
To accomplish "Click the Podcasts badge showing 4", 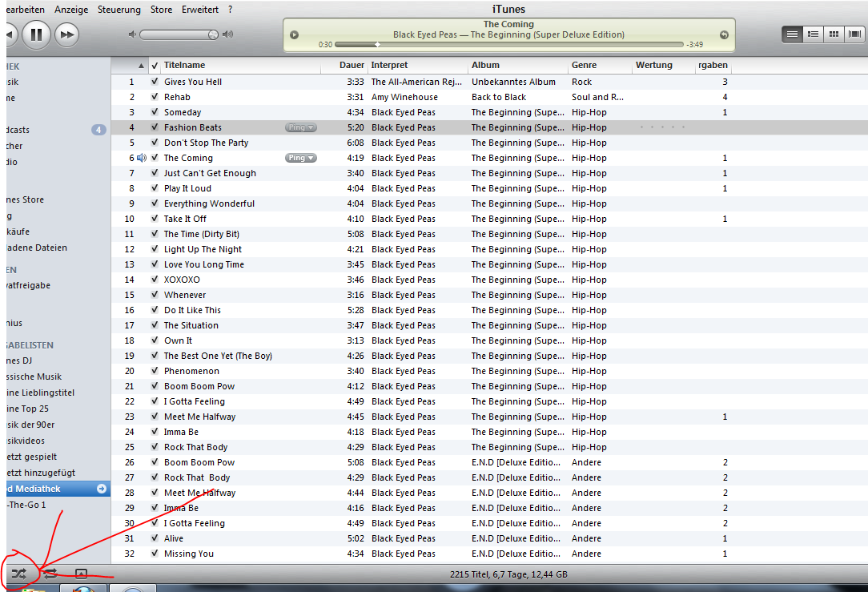I will point(98,130).
